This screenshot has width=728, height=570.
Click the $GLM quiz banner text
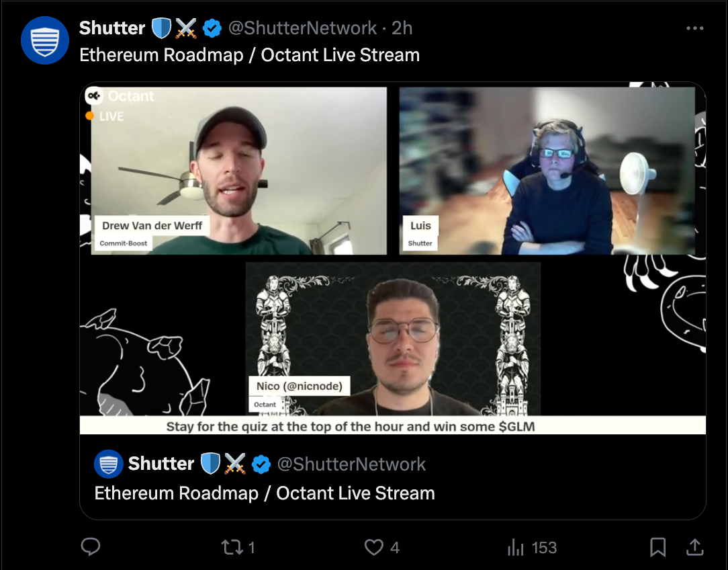click(351, 426)
